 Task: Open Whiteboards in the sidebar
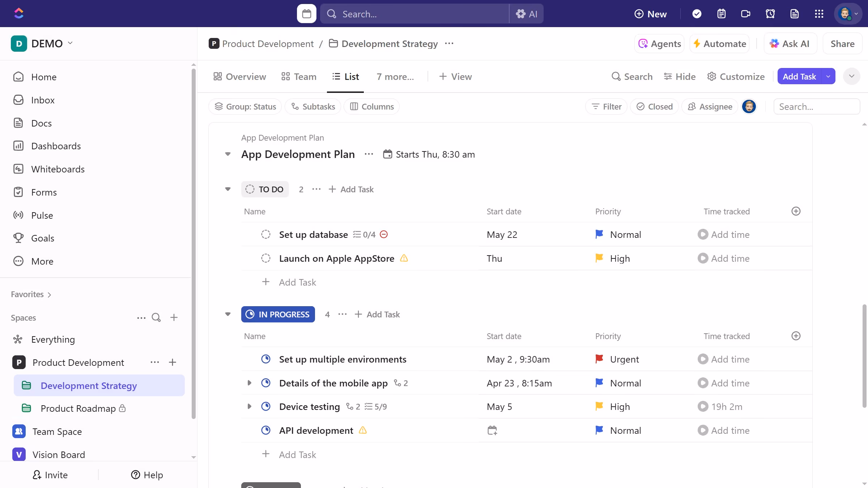(x=58, y=169)
